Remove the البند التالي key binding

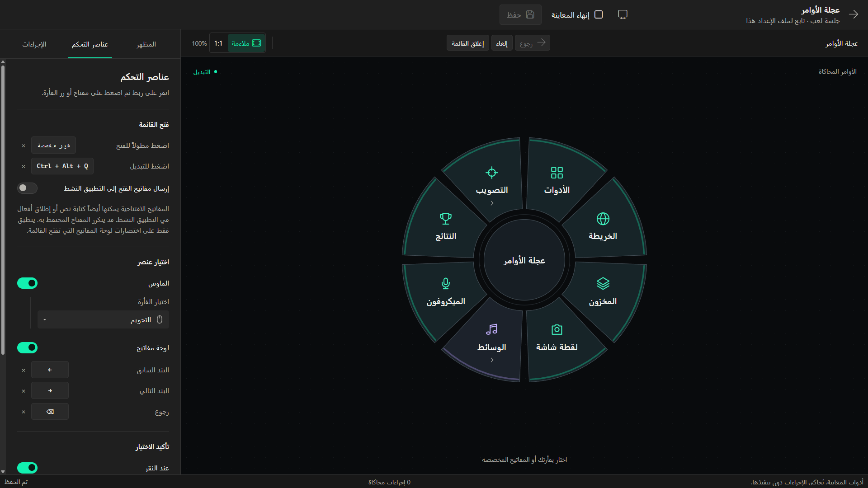click(x=24, y=391)
